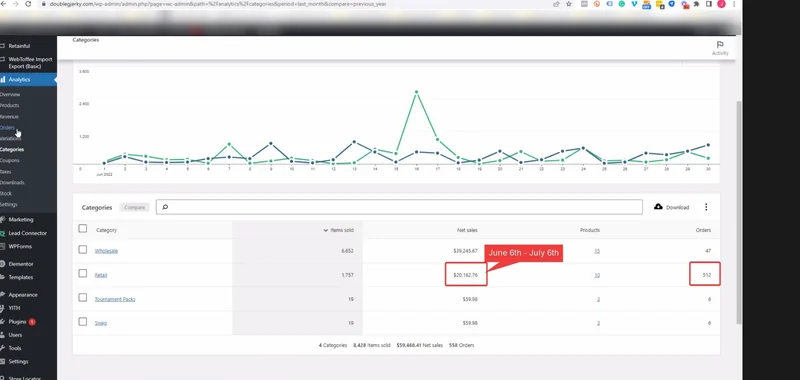Sort by the Net sales column
This screenshot has height=380, width=800.
467,231
